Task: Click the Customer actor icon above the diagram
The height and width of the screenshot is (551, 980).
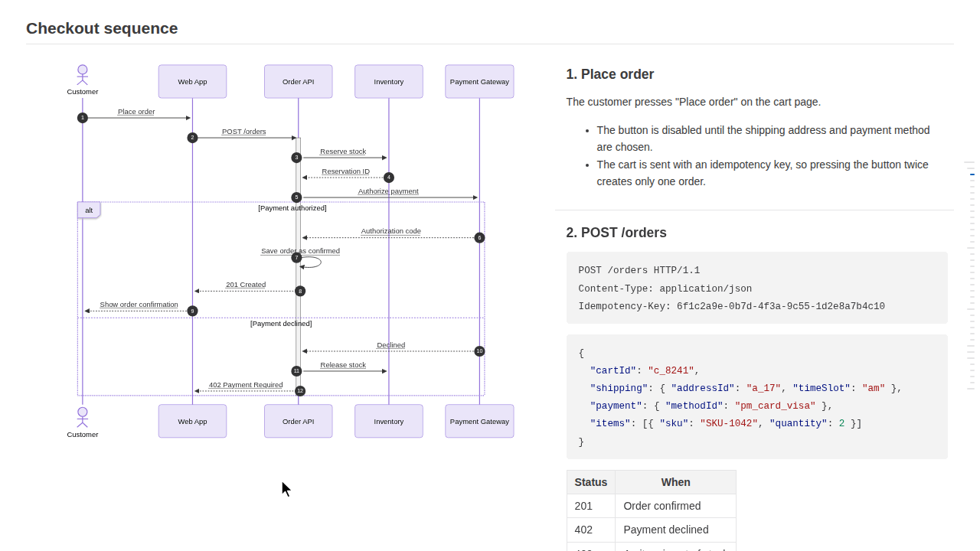Action: [x=83, y=75]
